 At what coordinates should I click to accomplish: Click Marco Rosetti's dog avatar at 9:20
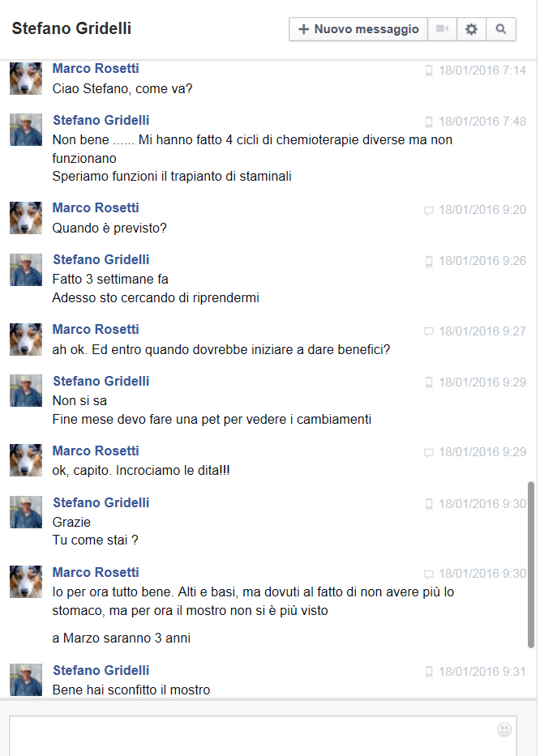[x=26, y=218]
